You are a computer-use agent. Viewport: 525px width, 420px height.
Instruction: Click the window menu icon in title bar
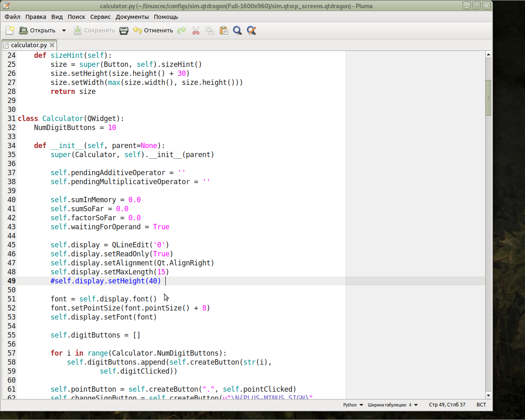point(6,6)
